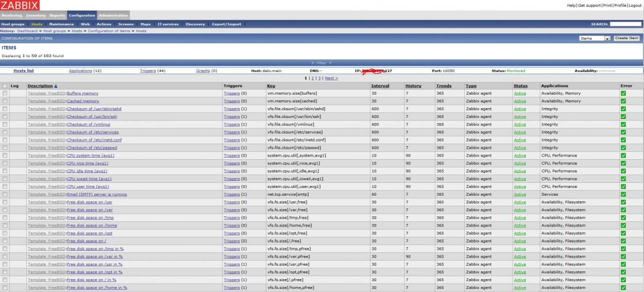Viewport: 644px width, 292px height.
Task: Click green check icon in CPU system time row
Action: point(623,156)
